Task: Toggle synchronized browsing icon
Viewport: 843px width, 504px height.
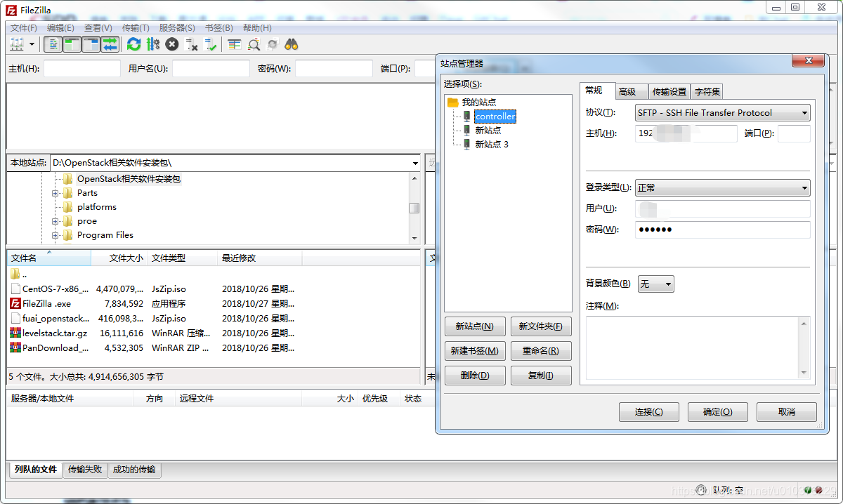Action: 273,44
